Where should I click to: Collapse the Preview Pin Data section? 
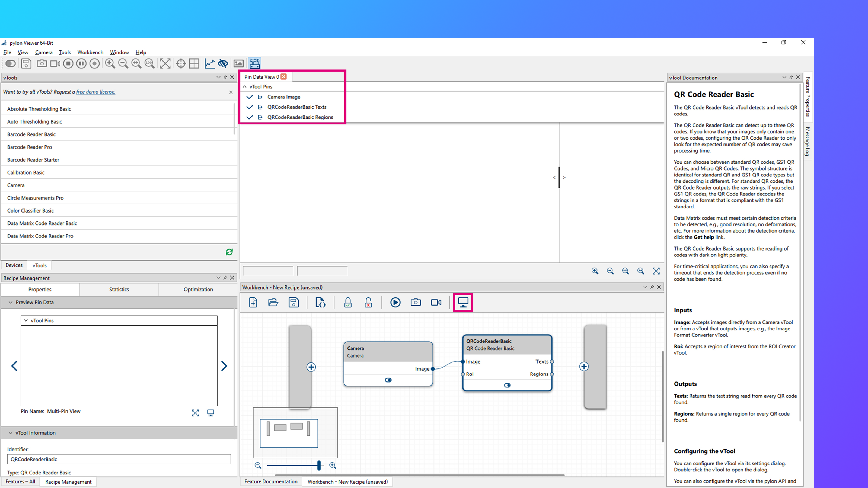[11, 302]
